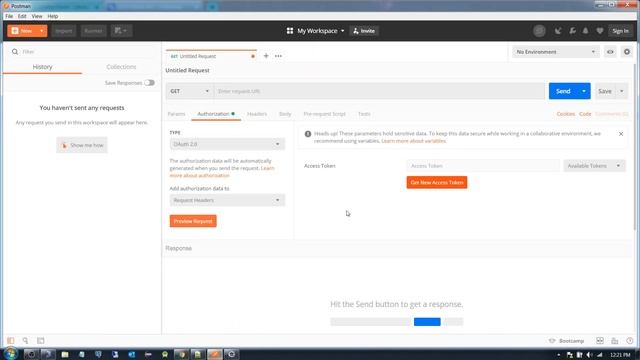The image size is (640, 360).
Task: Open the tab options ellipsis menu
Action: pos(278,56)
